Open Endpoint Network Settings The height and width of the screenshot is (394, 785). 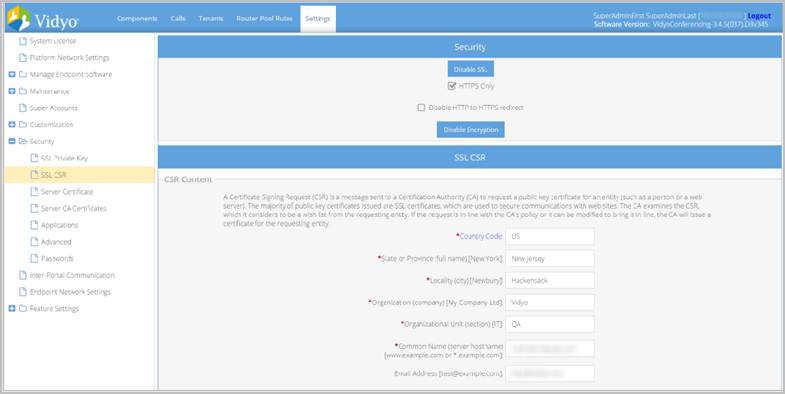point(70,292)
